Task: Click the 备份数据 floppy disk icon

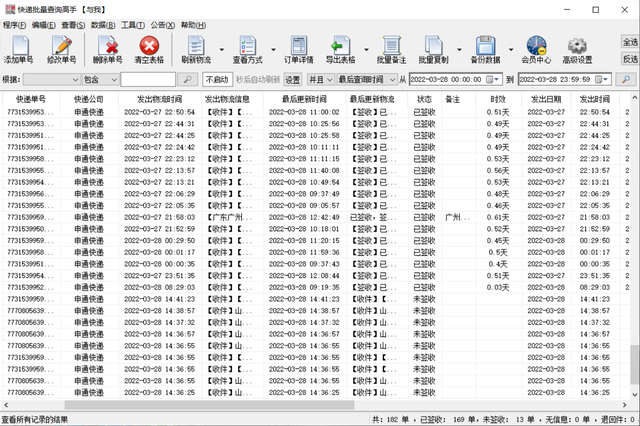Action: tap(485, 49)
